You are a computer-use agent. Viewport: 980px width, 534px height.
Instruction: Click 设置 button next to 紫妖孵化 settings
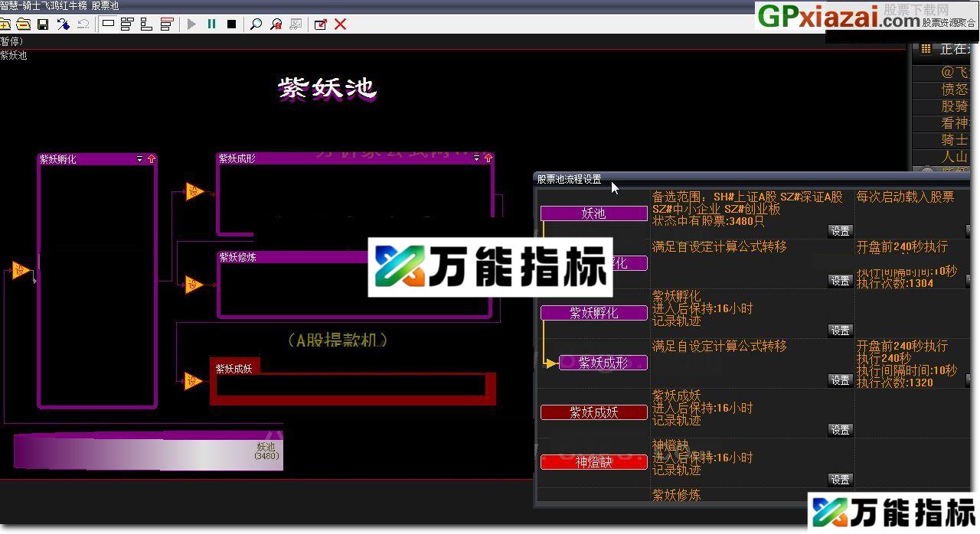tap(839, 330)
